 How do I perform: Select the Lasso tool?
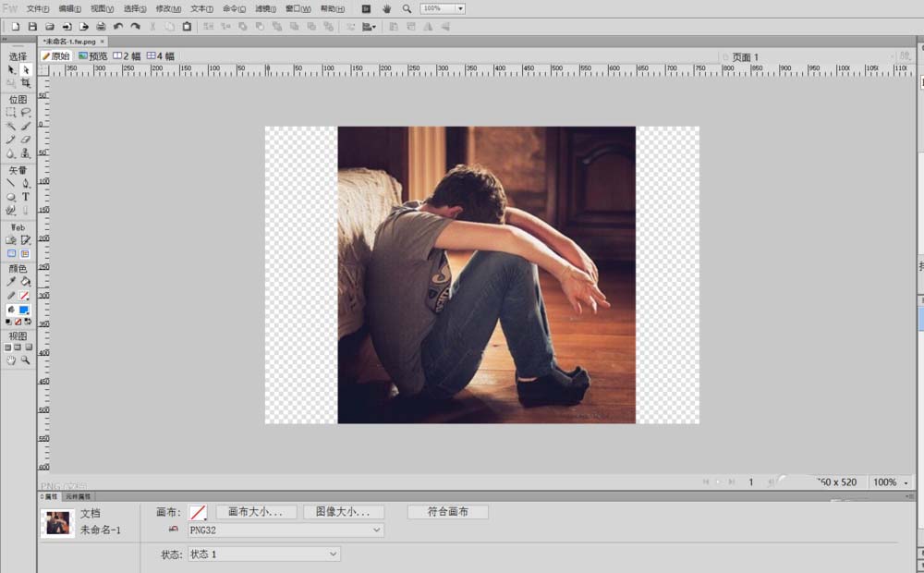(25, 112)
